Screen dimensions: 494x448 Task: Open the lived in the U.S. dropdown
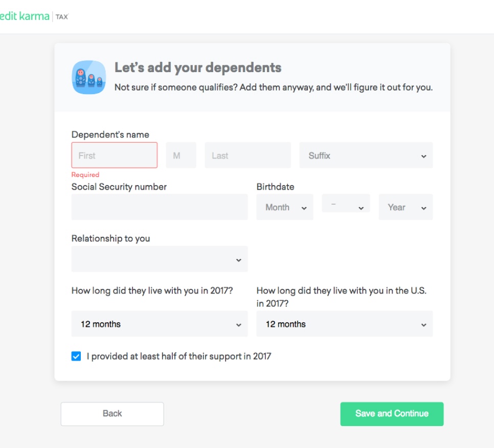click(x=344, y=324)
